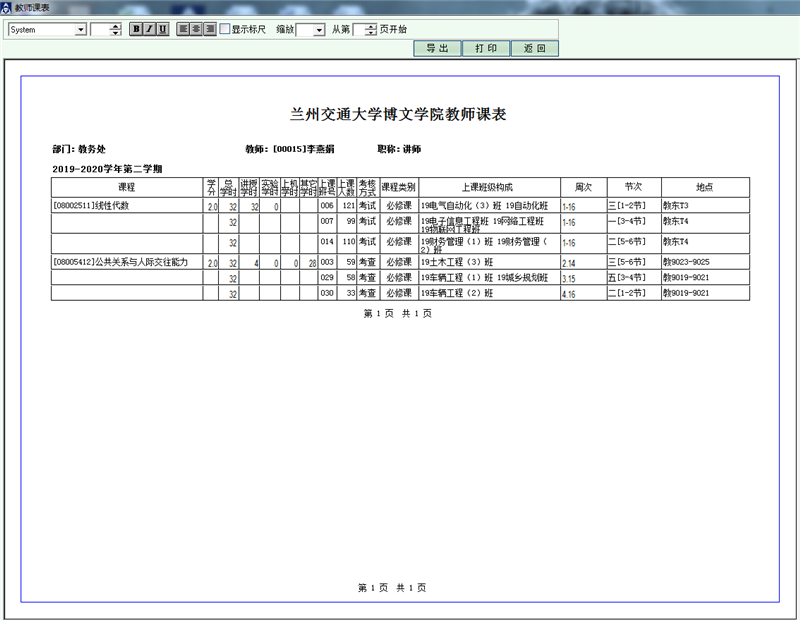Image resolution: width=800 pixels, height=620 pixels.
Task: Open the System font dropdown
Action: pos(81,30)
